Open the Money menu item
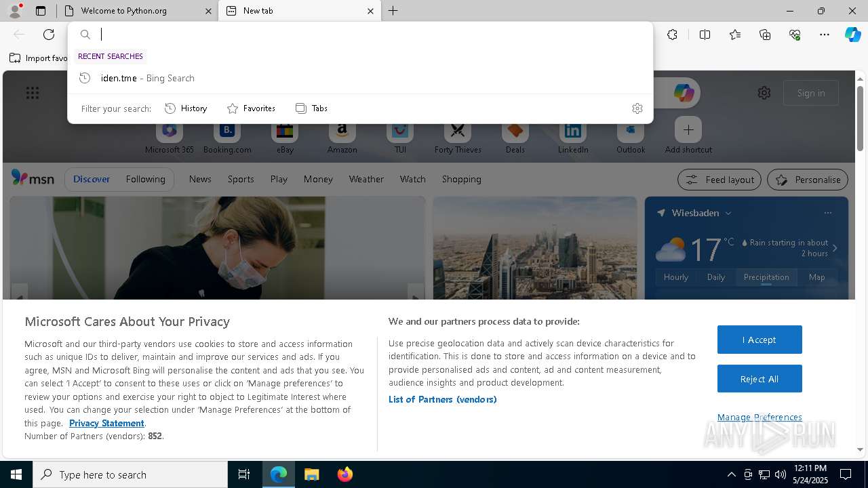Image resolution: width=868 pixels, height=488 pixels. pyautogui.click(x=318, y=179)
